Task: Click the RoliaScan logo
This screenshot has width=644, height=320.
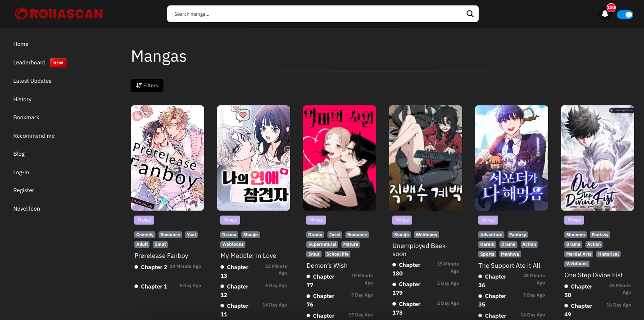Action: [x=59, y=14]
